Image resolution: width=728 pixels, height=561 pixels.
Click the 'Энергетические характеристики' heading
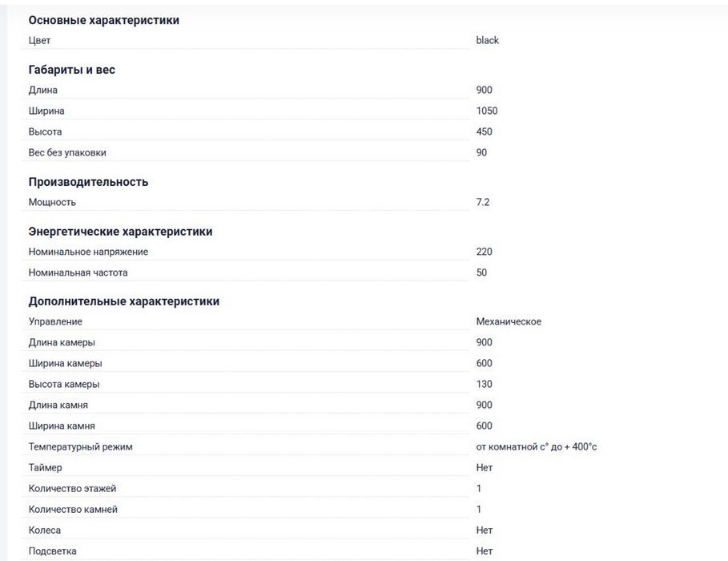[x=120, y=232]
